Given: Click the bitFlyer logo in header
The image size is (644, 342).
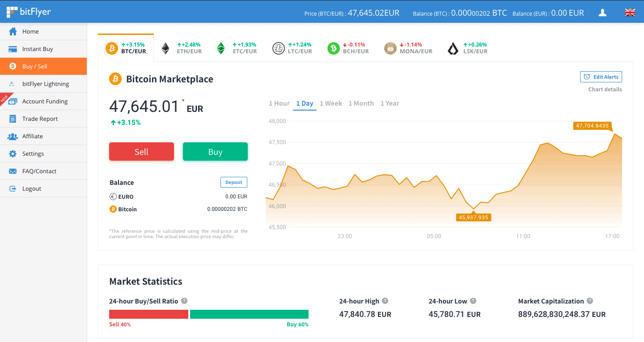Looking at the screenshot, I should 29,12.
